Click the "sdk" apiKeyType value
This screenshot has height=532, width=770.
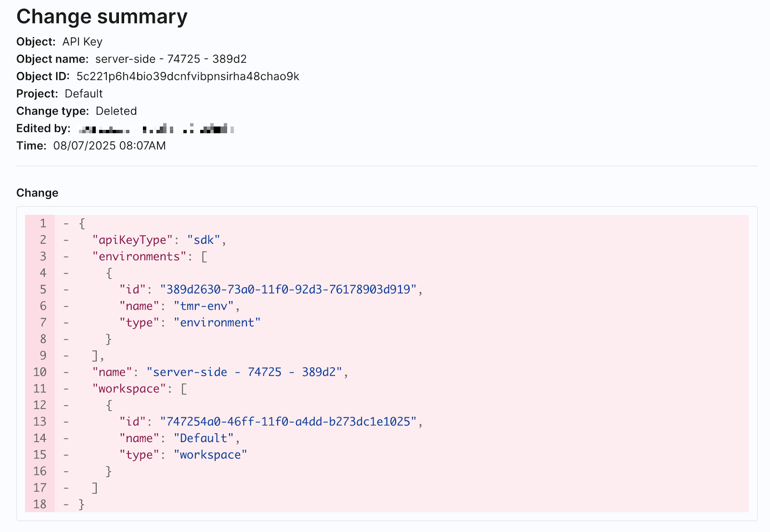point(204,240)
